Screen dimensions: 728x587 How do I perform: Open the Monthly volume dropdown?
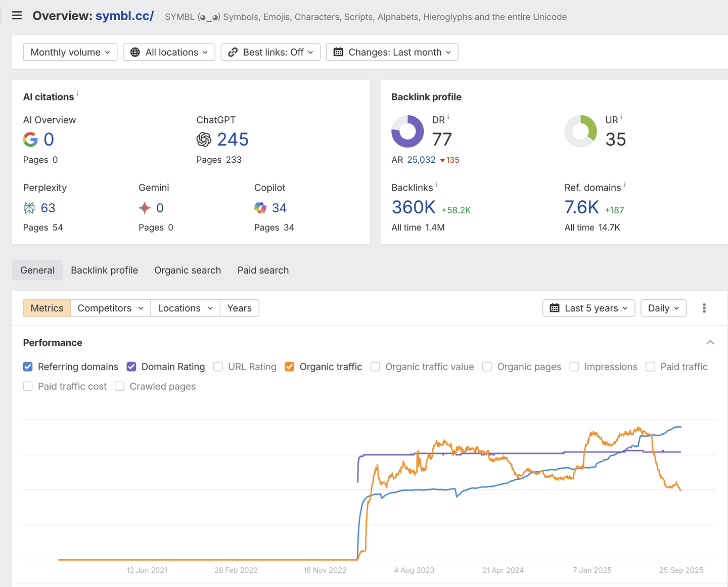[x=70, y=53]
